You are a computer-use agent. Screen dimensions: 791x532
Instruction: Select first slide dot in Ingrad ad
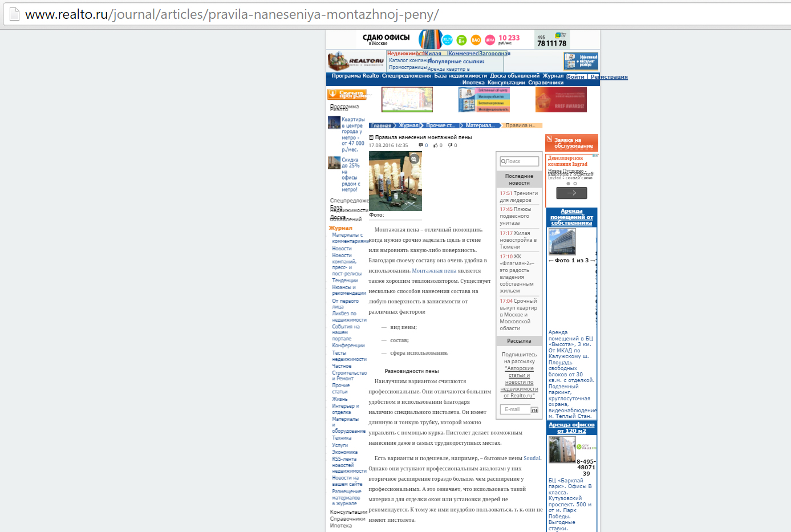[x=568, y=184]
